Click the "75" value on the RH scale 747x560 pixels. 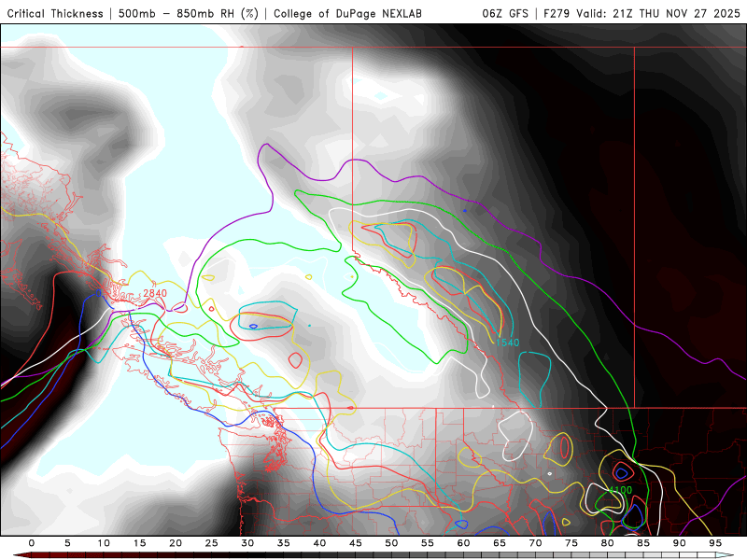pos(571,543)
